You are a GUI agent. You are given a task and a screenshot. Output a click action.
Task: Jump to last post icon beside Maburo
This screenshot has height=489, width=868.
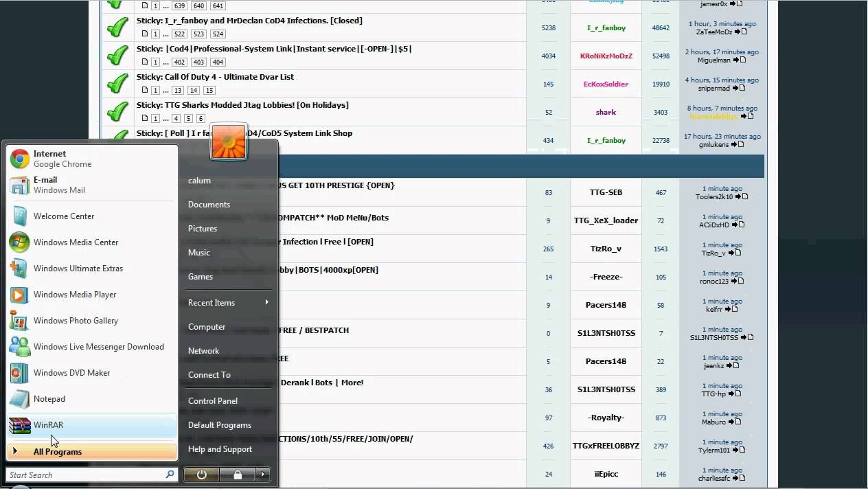point(735,422)
